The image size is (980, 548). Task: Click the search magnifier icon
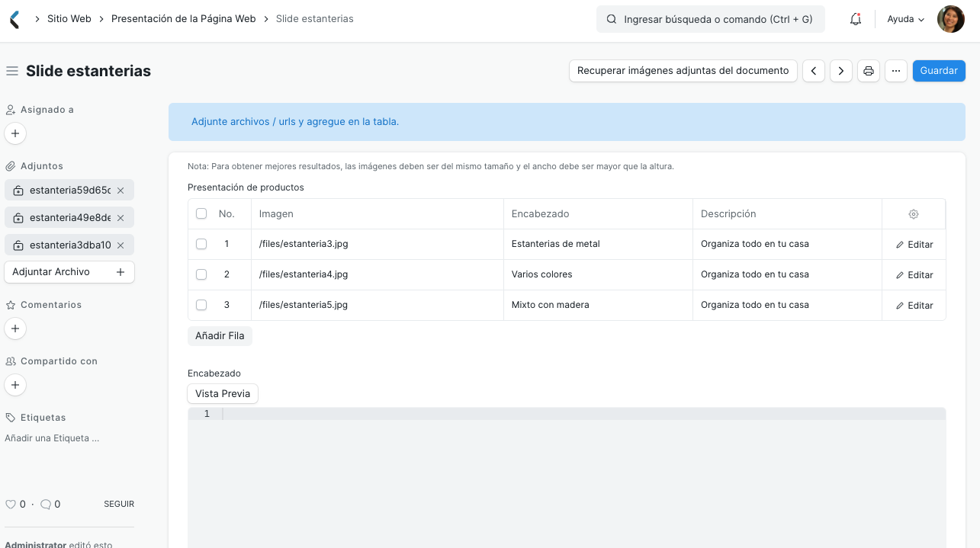[611, 19]
